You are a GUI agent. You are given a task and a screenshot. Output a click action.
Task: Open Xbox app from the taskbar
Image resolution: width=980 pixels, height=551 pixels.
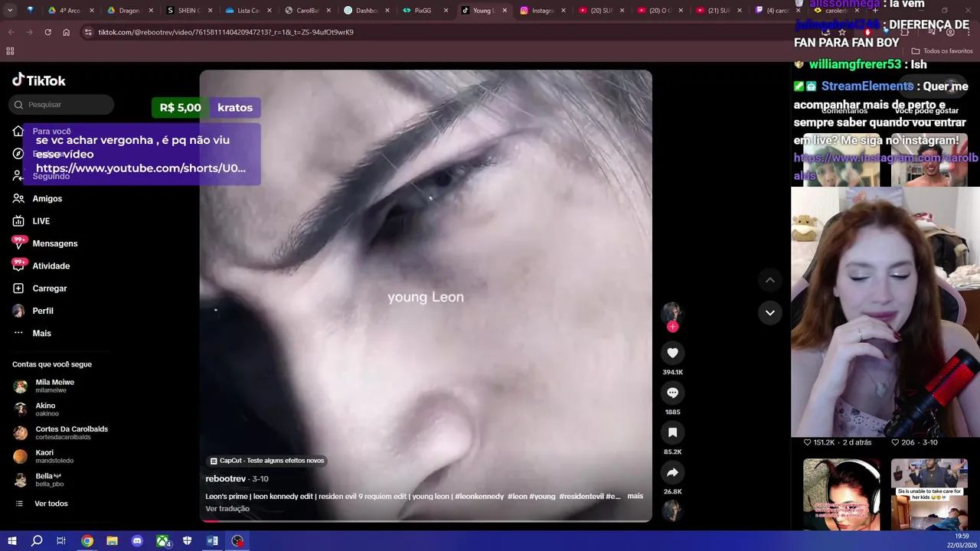point(162,541)
